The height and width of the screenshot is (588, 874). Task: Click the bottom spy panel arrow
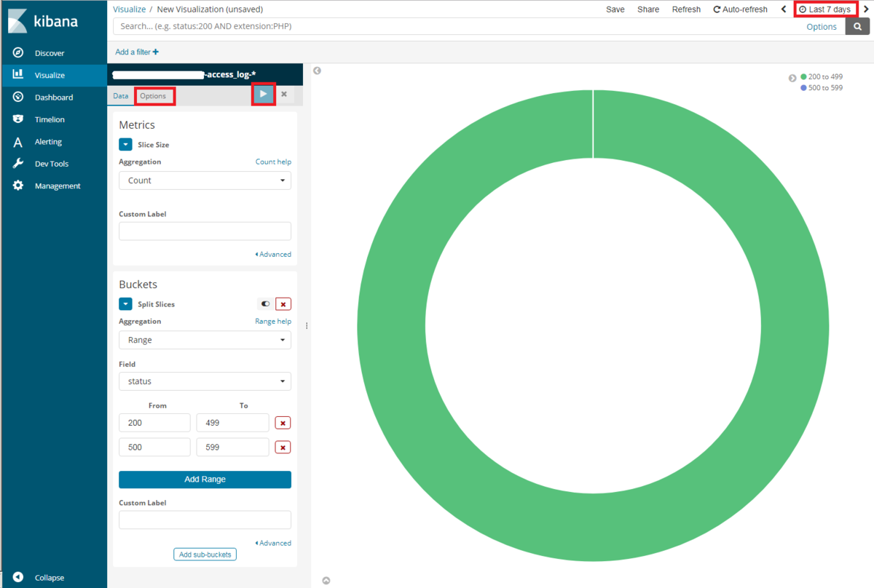click(326, 581)
